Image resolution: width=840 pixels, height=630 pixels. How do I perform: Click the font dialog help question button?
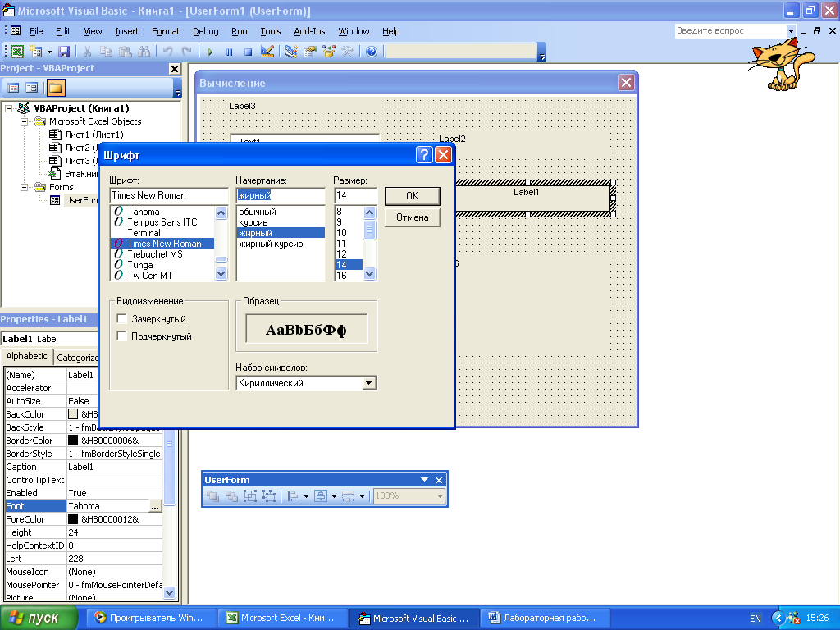tap(424, 155)
